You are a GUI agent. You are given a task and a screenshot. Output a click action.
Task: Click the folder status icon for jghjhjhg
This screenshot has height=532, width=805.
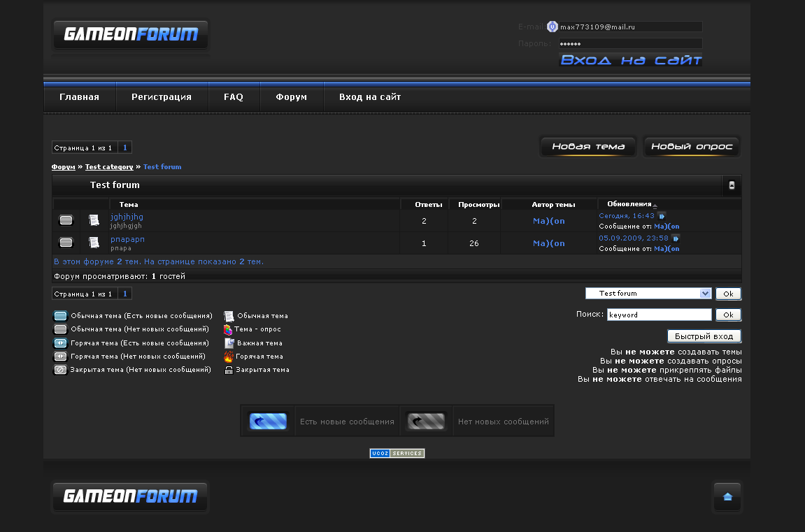[x=66, y=220]
